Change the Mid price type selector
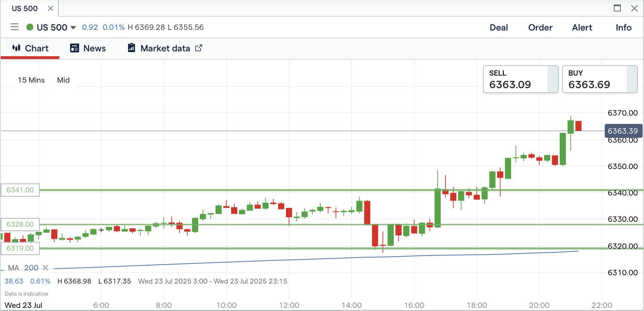The height and width of the screenshot is (311, 644). 63,80
